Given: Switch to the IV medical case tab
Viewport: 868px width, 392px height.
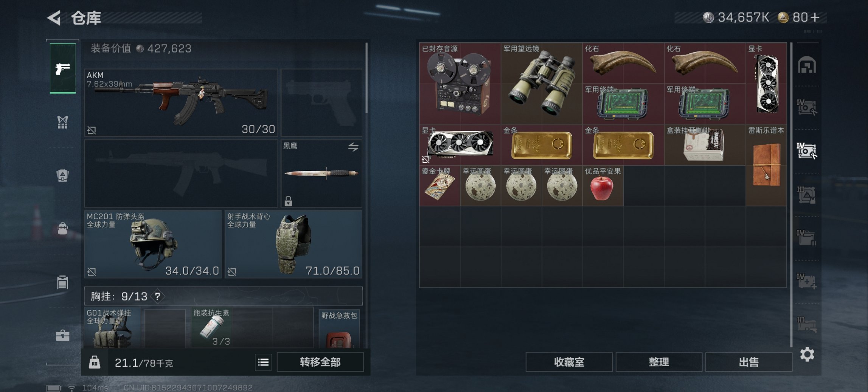Looking at the screenshot, I should pyautogui.click(x=807, y=281).
